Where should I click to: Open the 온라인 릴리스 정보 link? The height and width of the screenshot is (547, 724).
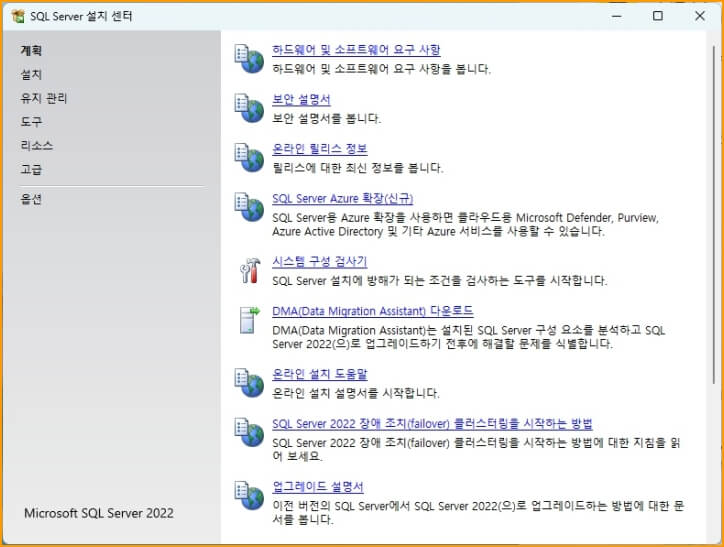[320, 149]
